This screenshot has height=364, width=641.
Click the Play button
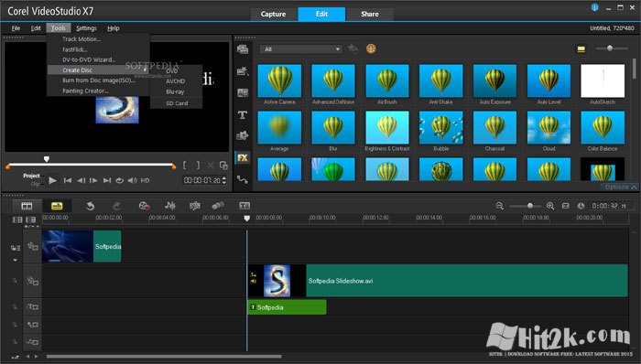(x=53, y=180)
